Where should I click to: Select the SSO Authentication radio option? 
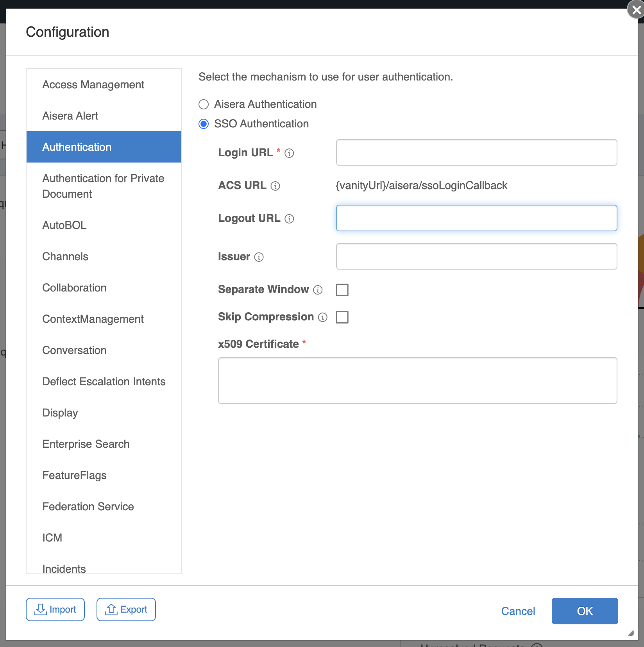(x=204, y=124)
